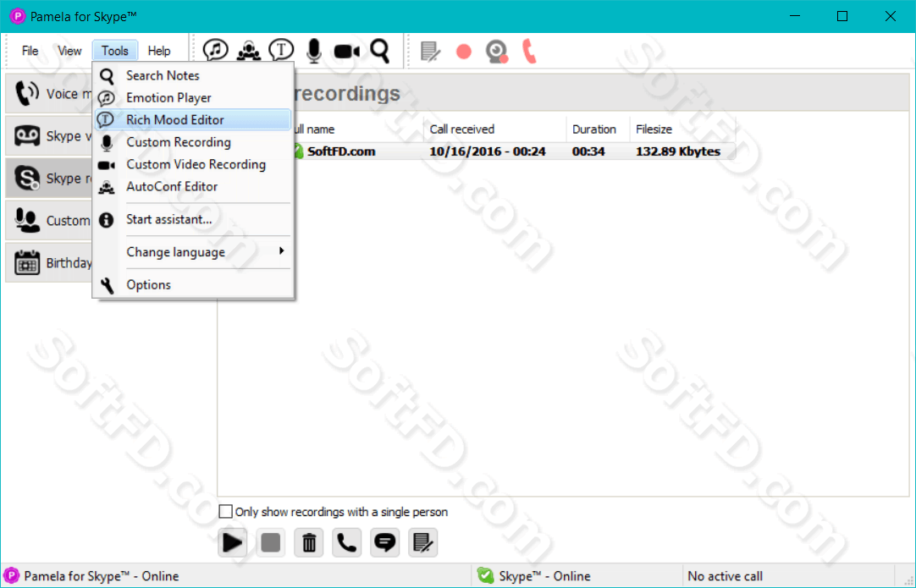Click the webcam recording icon in the toolbar
This screenshot has width=916, height=588.
(x=497, y=52)
